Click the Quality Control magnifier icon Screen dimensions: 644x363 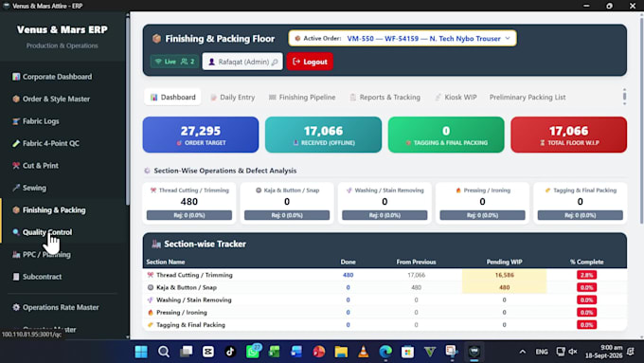tap(16, 232)
